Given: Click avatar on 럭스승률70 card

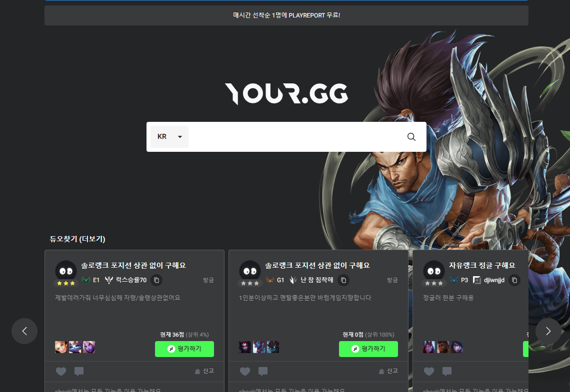Looking at the screenshot, I should 66,271.
